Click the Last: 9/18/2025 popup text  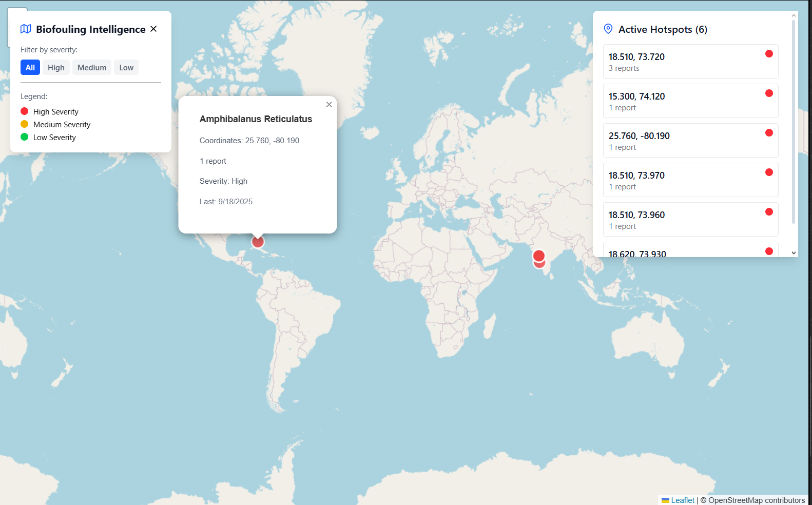pos(226,202)
